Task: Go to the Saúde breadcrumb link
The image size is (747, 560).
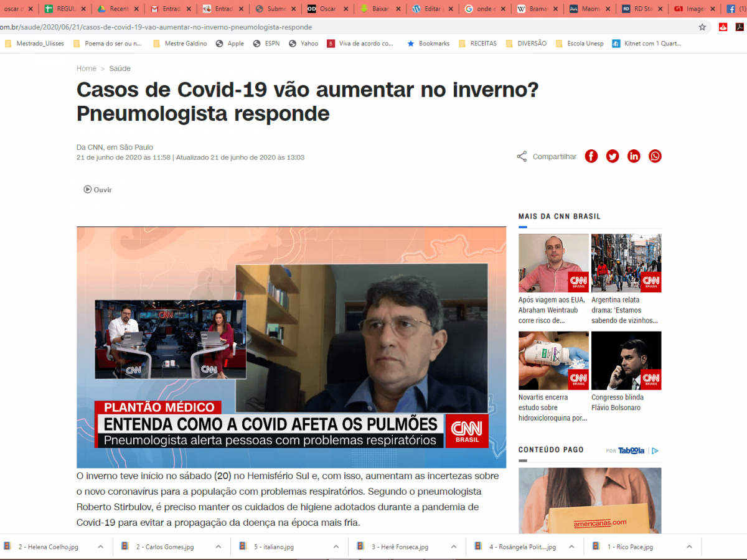Action: click(120, 68)
